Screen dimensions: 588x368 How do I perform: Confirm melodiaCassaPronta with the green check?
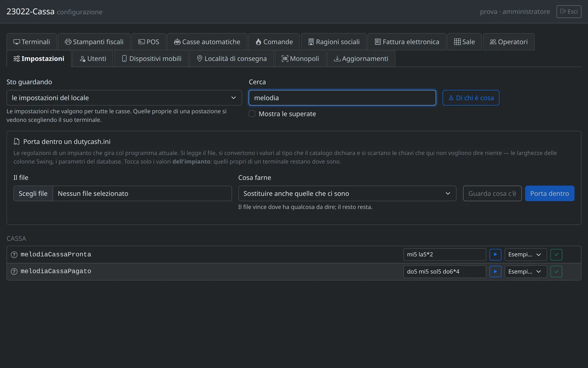click(556, 255)
